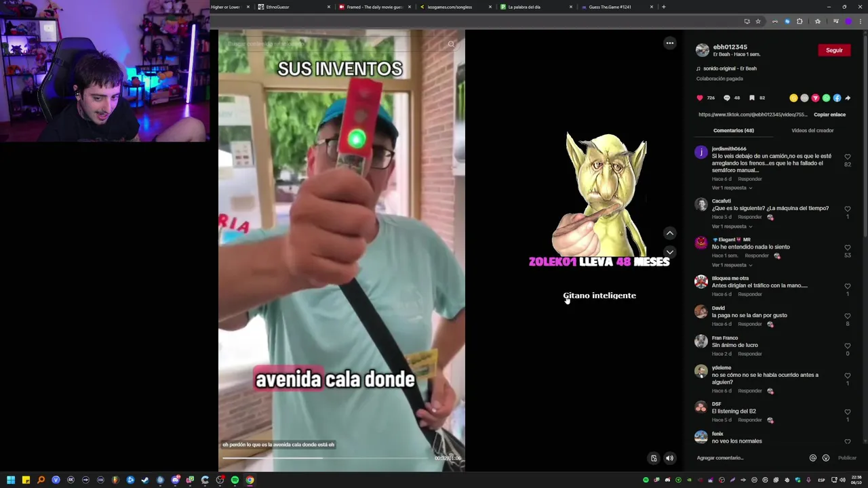868x488 pixels.
Task: Like the Elegant MR comment
Action: 848,247
